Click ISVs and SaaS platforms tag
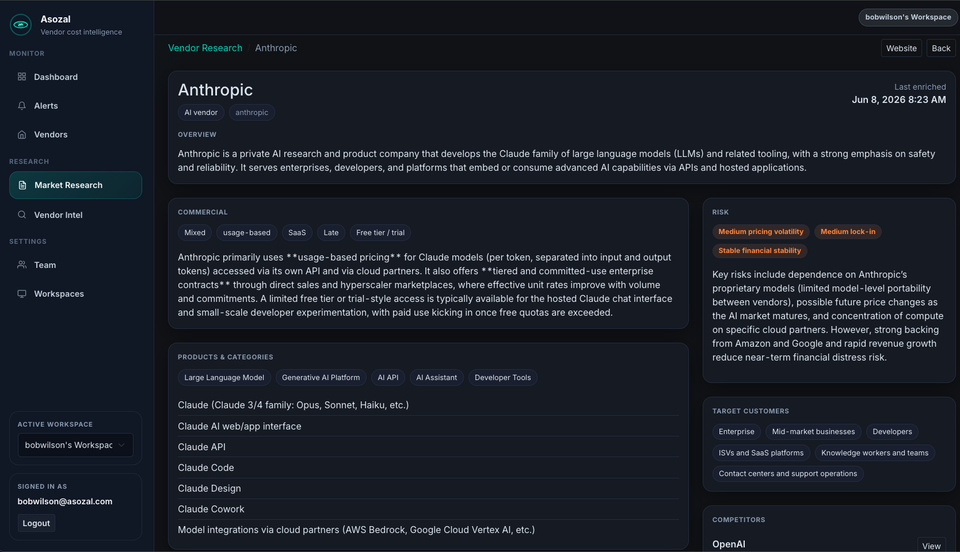Viewport: 960px width, 552px height. point(761,453)
